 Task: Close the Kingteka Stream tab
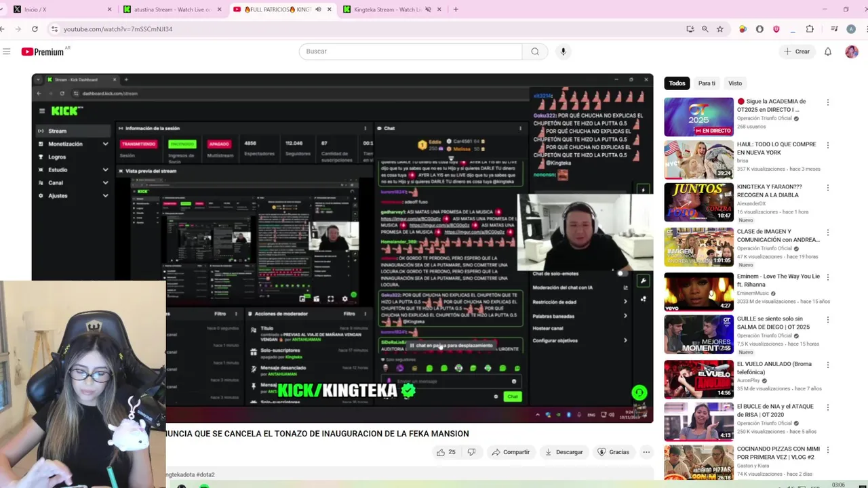point(439,9)
